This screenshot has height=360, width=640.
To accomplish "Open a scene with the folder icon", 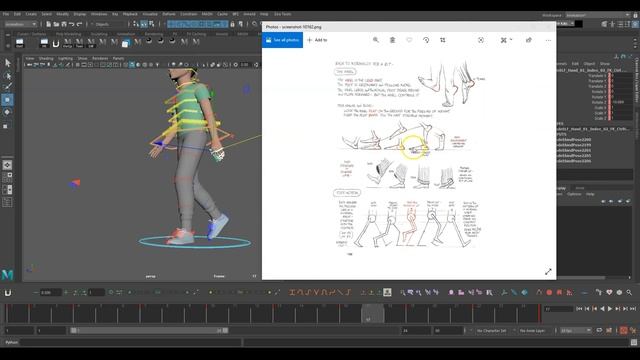I will point(56,24).
